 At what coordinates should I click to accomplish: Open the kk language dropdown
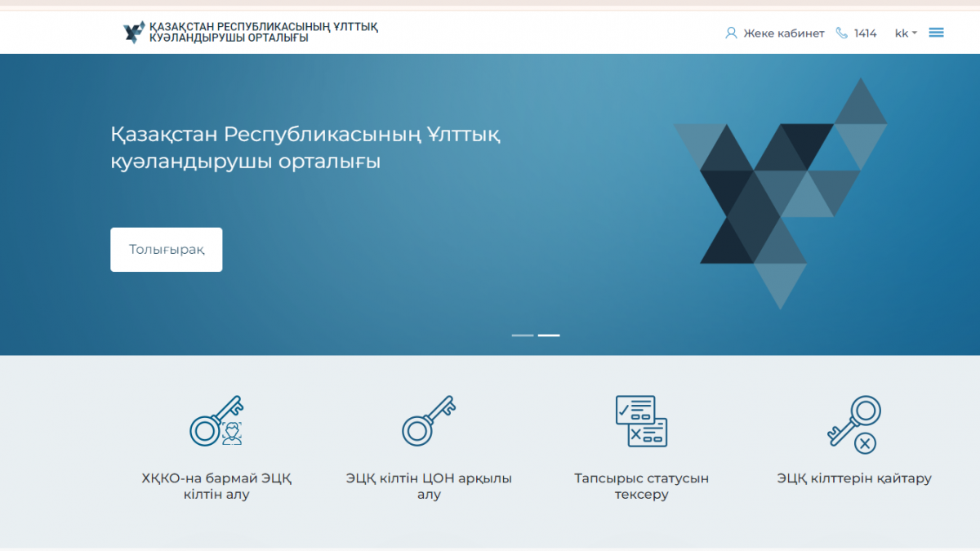906,33
